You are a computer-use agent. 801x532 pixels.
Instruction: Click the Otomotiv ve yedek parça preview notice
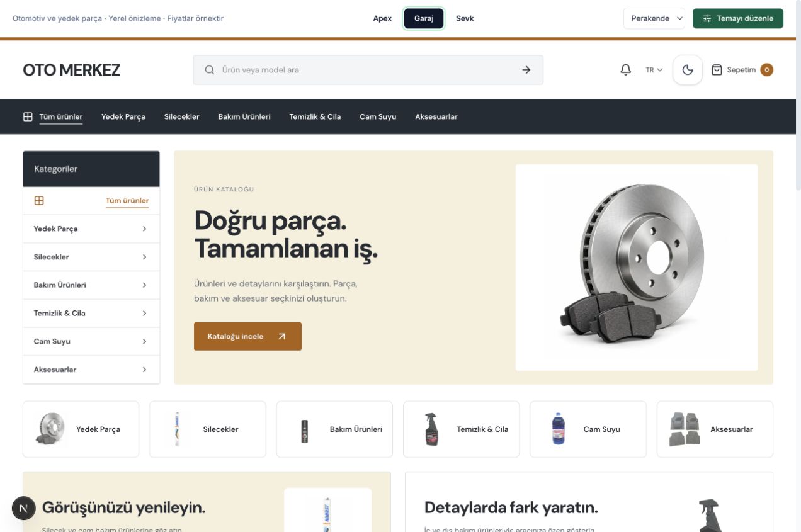click(x=118, y=18)
